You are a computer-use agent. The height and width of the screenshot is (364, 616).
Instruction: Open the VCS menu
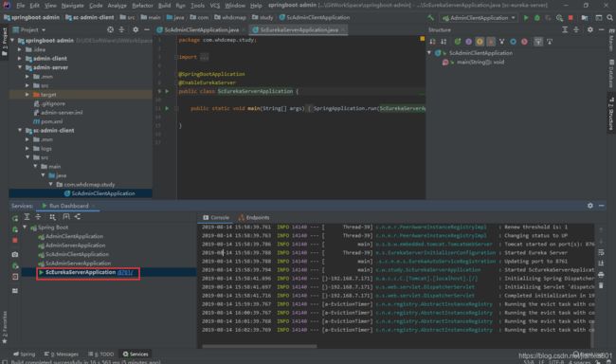point(214,6)
